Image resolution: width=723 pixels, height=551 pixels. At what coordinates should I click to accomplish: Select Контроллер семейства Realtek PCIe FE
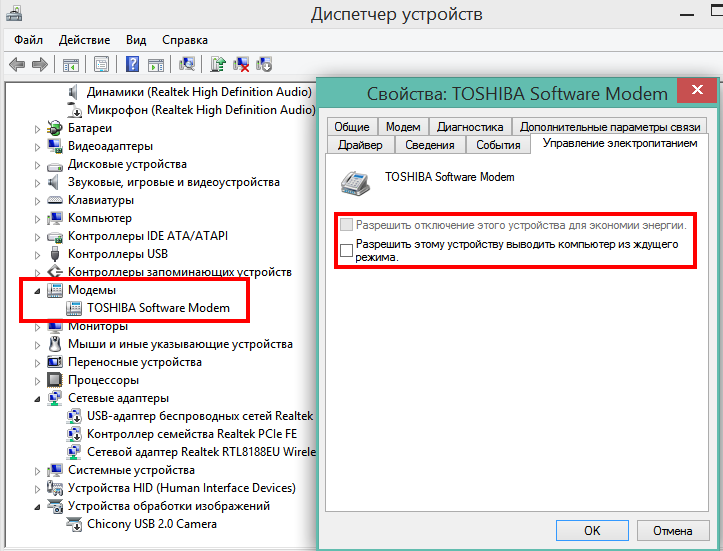pyautogui.click(x=192, y=434)
